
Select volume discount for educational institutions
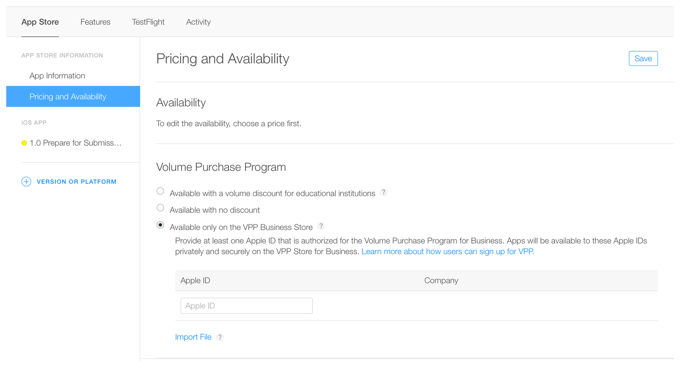[160, 191]
